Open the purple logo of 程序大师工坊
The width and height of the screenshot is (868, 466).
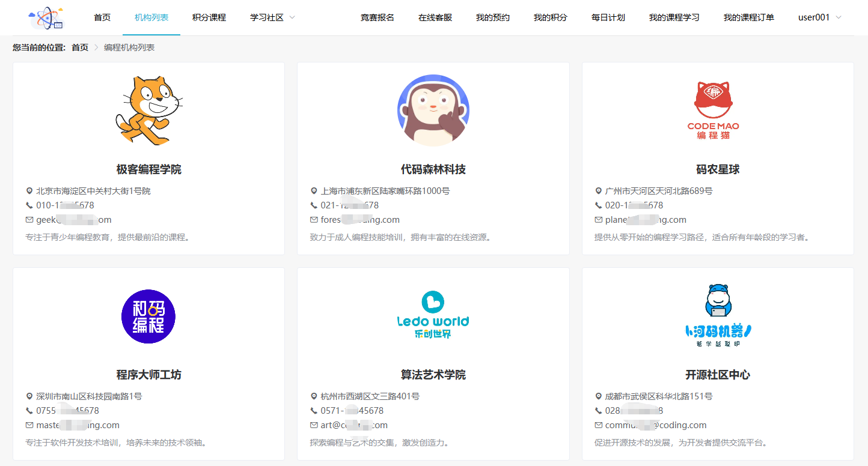148,316
